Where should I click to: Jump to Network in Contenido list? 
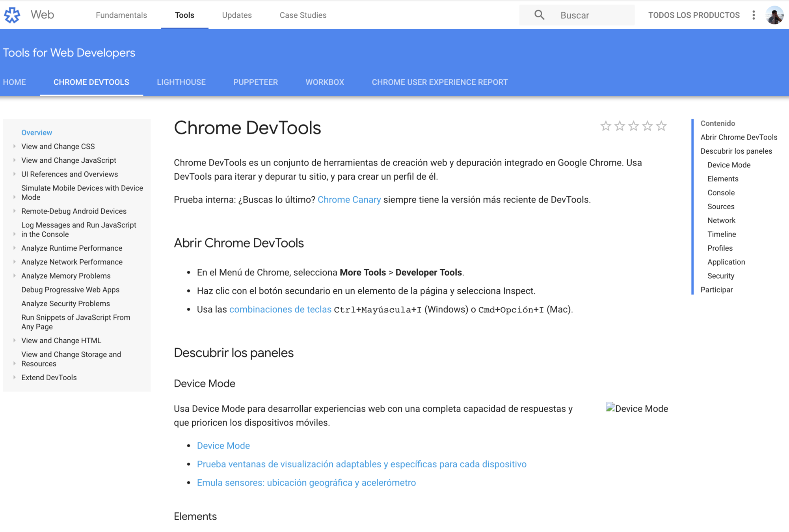[721, 220]
